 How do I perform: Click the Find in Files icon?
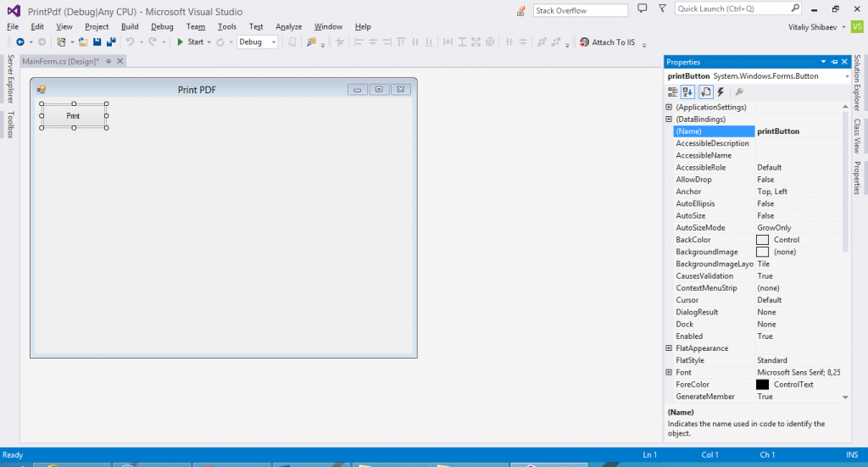[311, 42]
